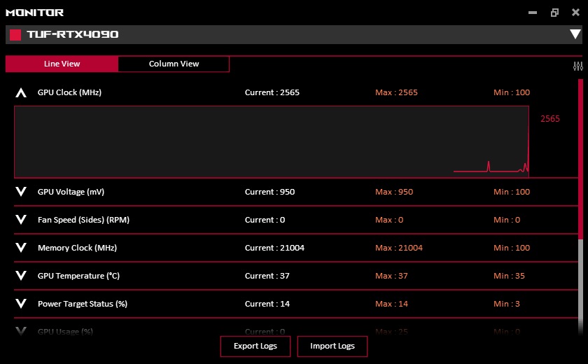Expand the GPU Usage (%) row

click(x=21, y=331)
